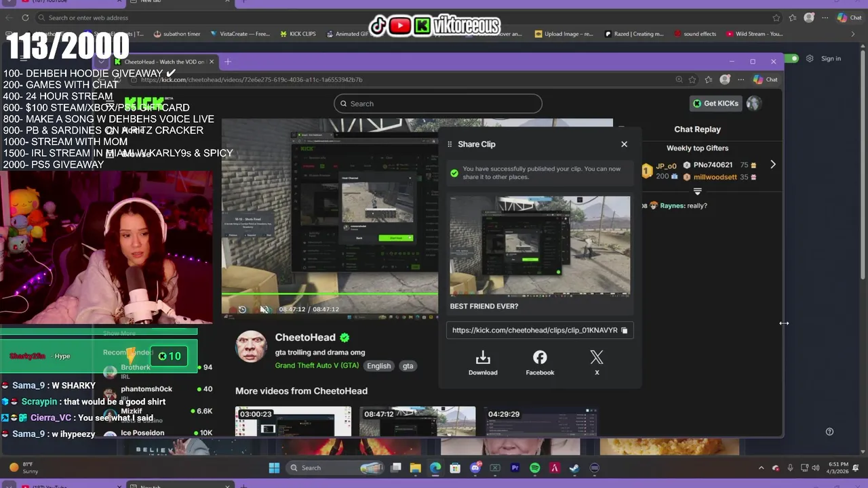This screenshot has width=868, height=488.
Task: Share the clip on X
Action: coord(597,363)
